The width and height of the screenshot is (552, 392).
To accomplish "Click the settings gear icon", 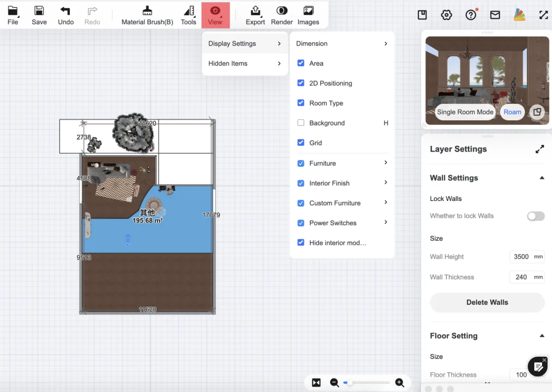I will click(446, 15).
